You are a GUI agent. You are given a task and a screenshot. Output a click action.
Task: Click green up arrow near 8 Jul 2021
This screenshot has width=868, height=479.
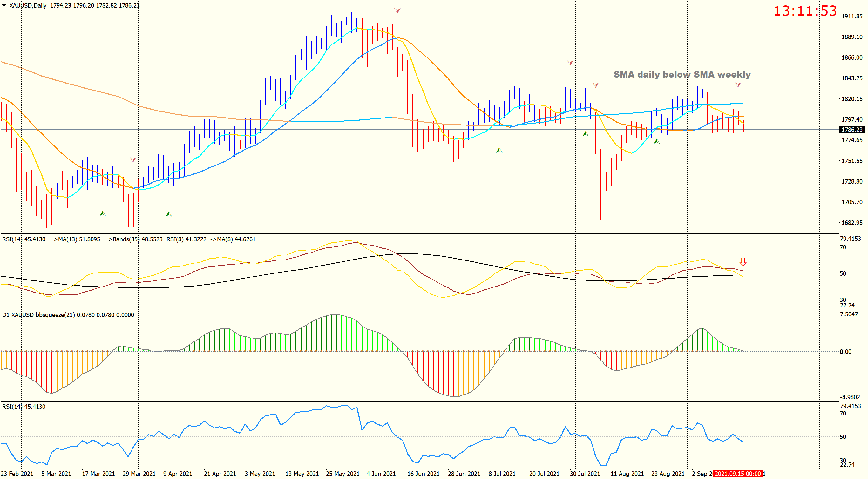(499, 150)
